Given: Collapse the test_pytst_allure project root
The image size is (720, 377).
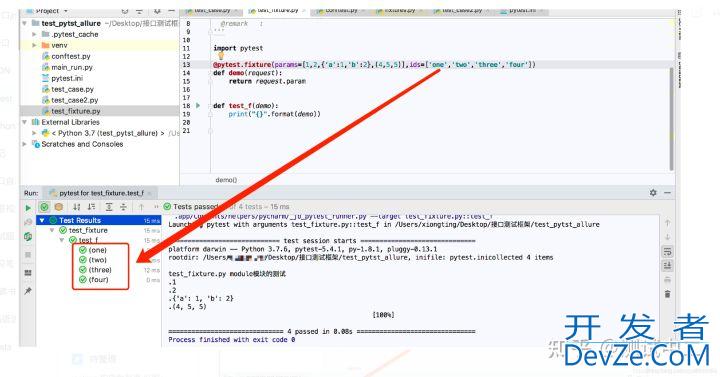Looking at the screenshot, I should (25, 23).
